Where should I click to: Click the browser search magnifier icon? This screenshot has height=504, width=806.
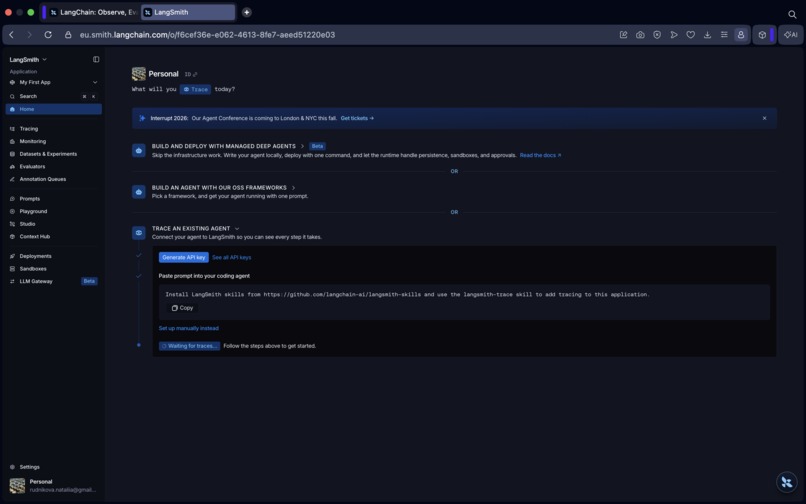[792, 14]
